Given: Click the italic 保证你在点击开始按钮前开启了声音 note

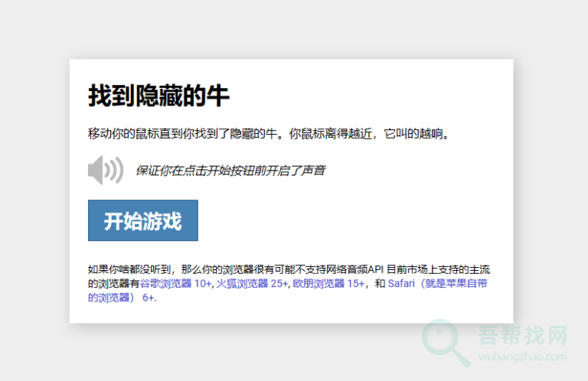Looking at the screenshot, I should [230, 171].
